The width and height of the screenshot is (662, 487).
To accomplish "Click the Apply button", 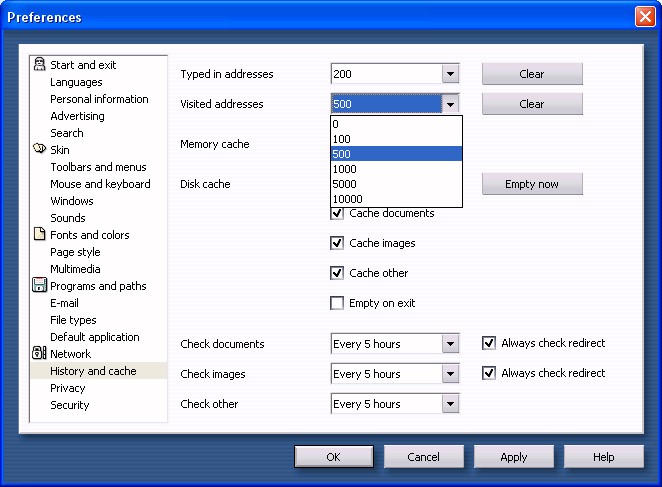I will [x=514, y=457].
